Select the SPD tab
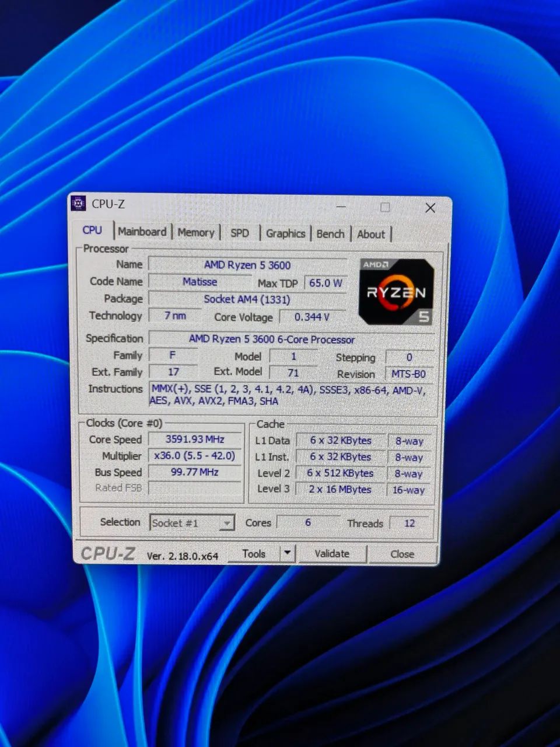Image resolution: width=560 pixels, height=747 pixels. (240, 233)
